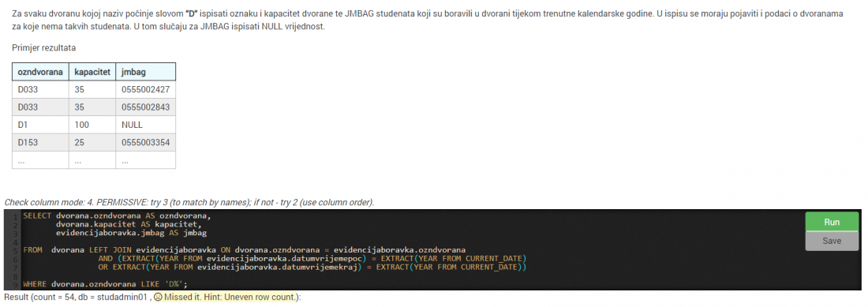This screenshot has height=307, width=868.
Task: Click the cell with jmbag 0555002427
Action: [x=146, y=90]
